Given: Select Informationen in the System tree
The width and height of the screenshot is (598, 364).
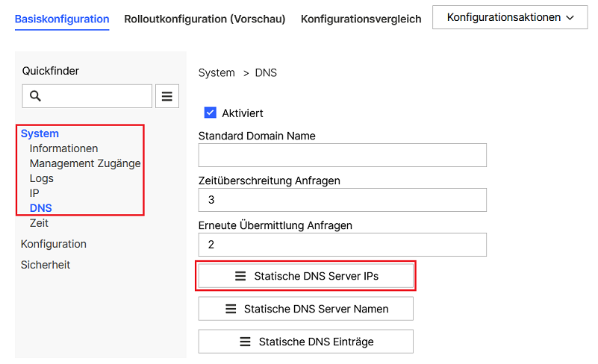Looking at the screenshot, I should 63,148.
